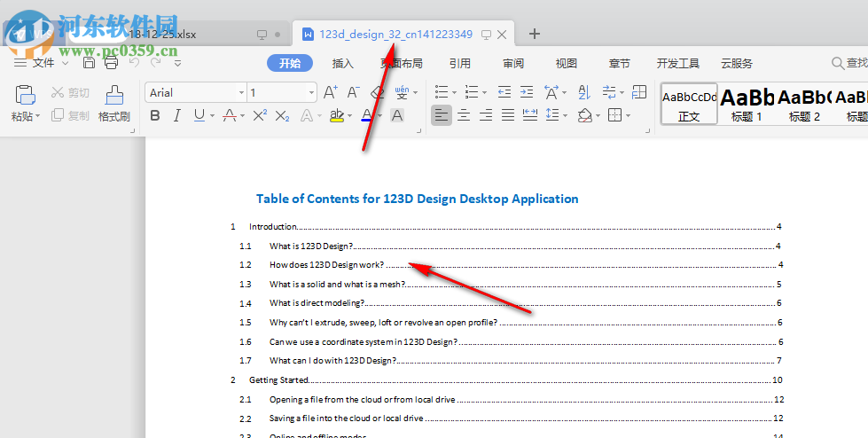The height and width of the screenshot is (438, 868).
Task: Expand the font size dropdown
Action: 310,93
